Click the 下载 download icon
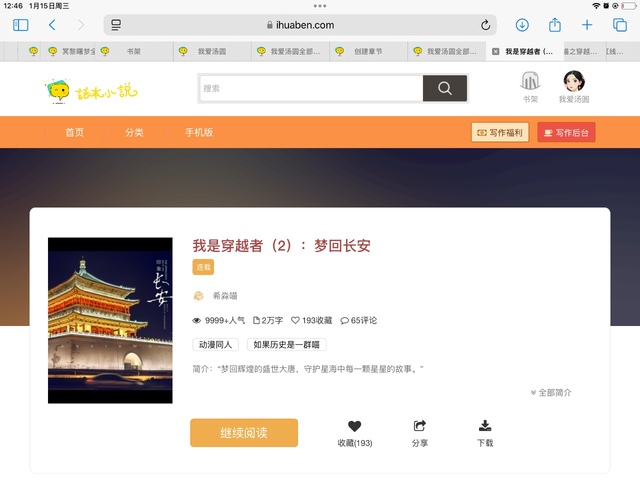Screen dimensions: 640x480 coord(485,427)
